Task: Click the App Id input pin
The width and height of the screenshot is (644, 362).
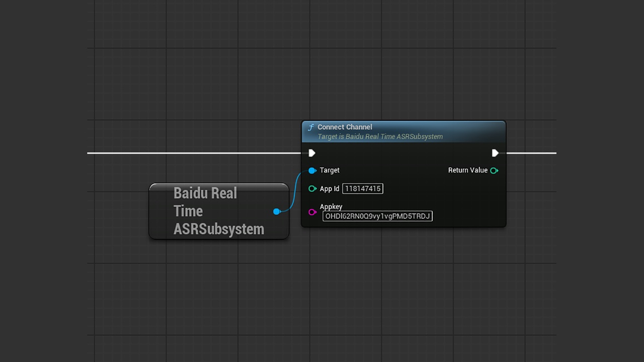Action: tap(312, 189)
